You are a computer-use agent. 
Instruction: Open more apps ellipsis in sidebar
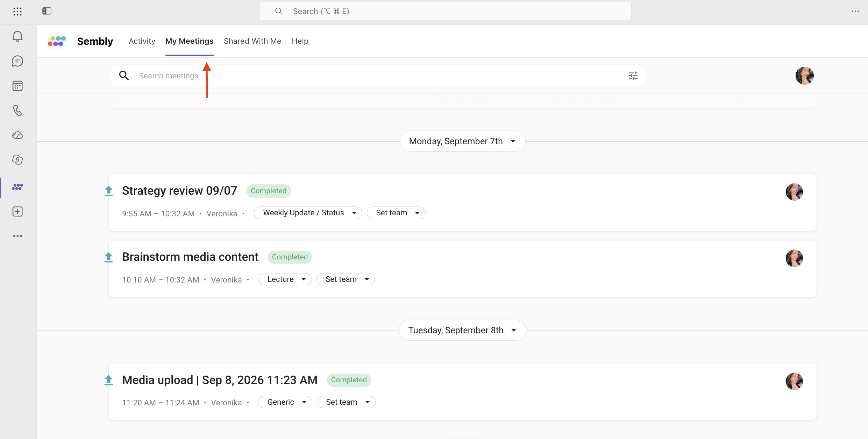(17, 236)
